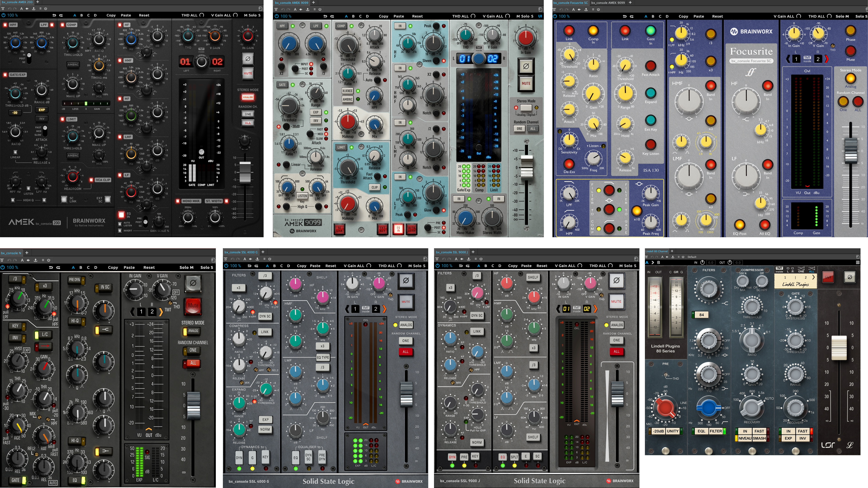Viewport: 868px width, 488px height.
Task: Click the A to B copy arrow in Lindell 80
Action: pos(652,262)
